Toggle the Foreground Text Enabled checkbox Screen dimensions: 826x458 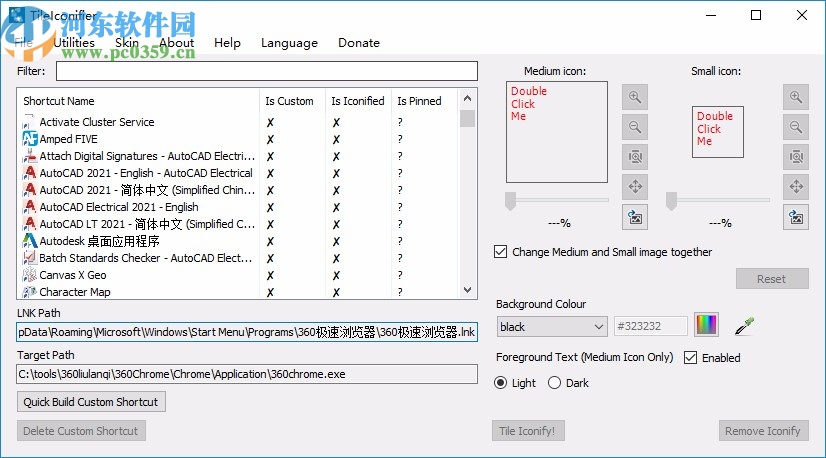(x=690, y=358)
